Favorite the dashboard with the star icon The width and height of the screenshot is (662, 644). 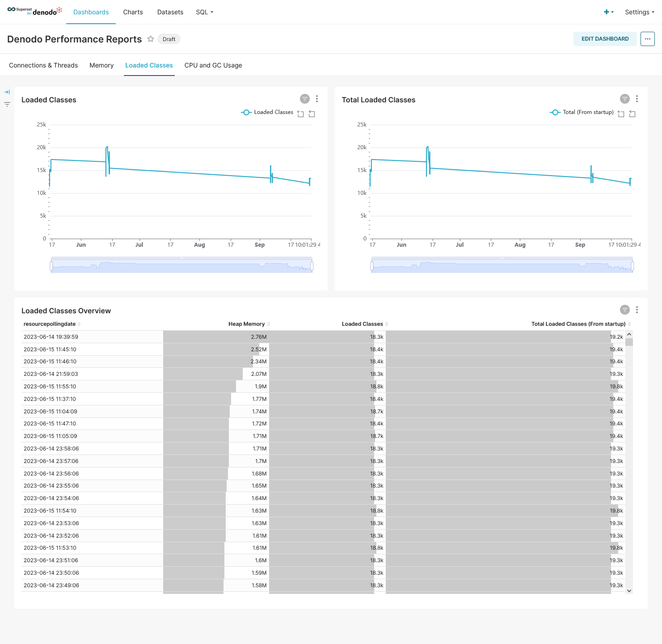point(151,39)
